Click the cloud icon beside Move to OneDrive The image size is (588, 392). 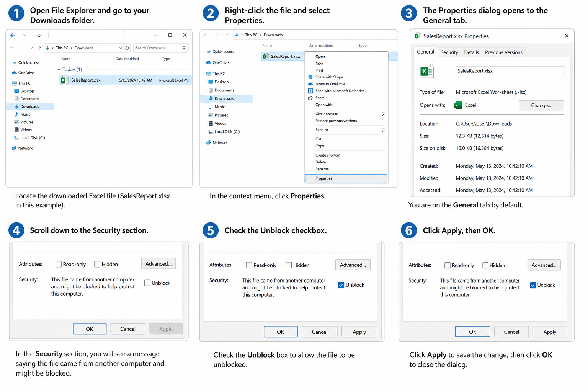[x=310, y=84]
